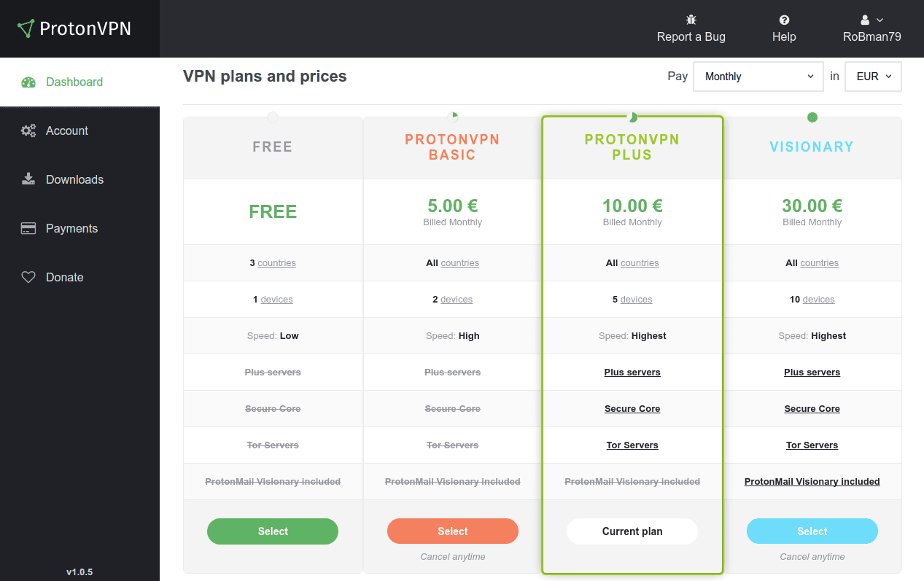Open Help via the question mark icon
924x581 pixels.
tap(783, 20)
